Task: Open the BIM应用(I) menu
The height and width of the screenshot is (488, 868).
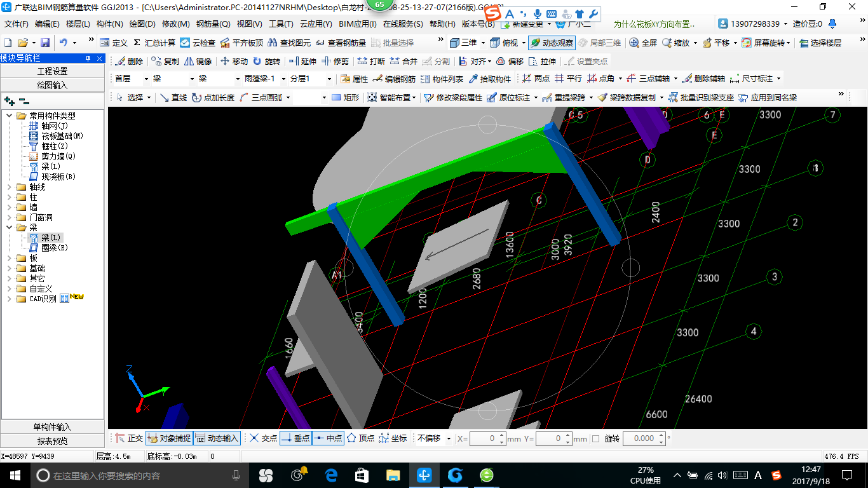Action: pyautogui.click(x=358, y=24)
